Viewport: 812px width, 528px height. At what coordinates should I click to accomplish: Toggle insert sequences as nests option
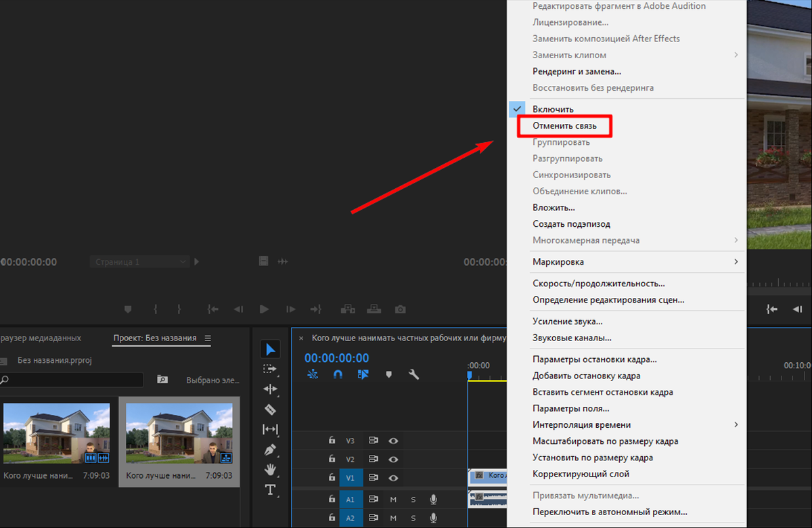point(313,374)
